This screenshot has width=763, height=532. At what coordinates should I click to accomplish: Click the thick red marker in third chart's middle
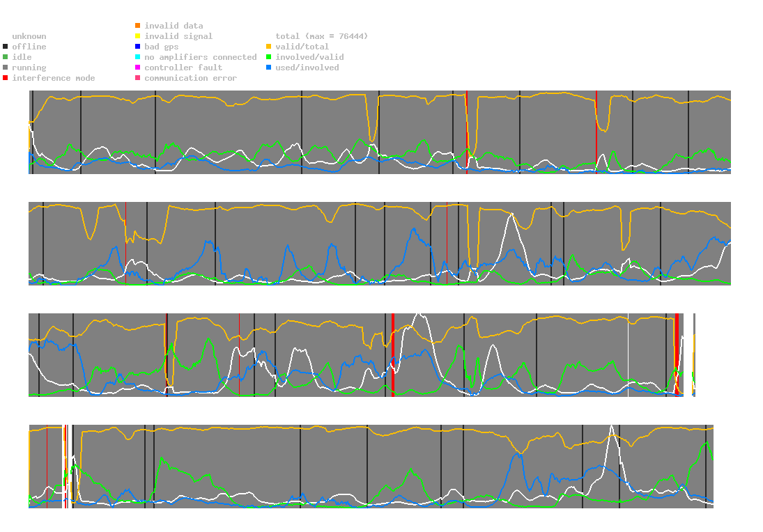tap(393, 355)
